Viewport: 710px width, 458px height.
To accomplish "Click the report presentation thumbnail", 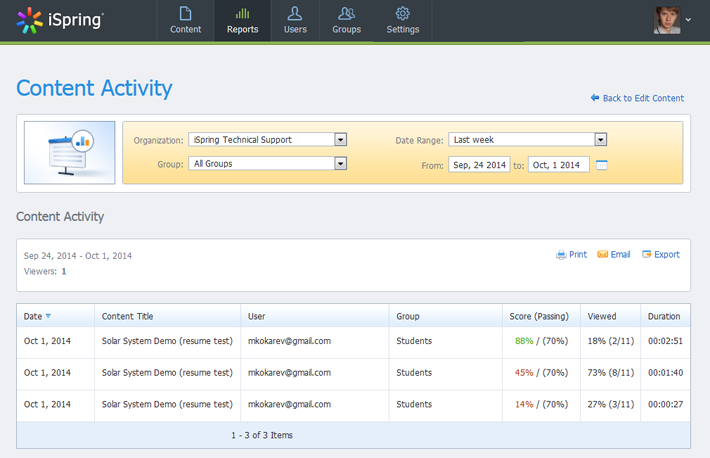I will click(x=70, y=153).
